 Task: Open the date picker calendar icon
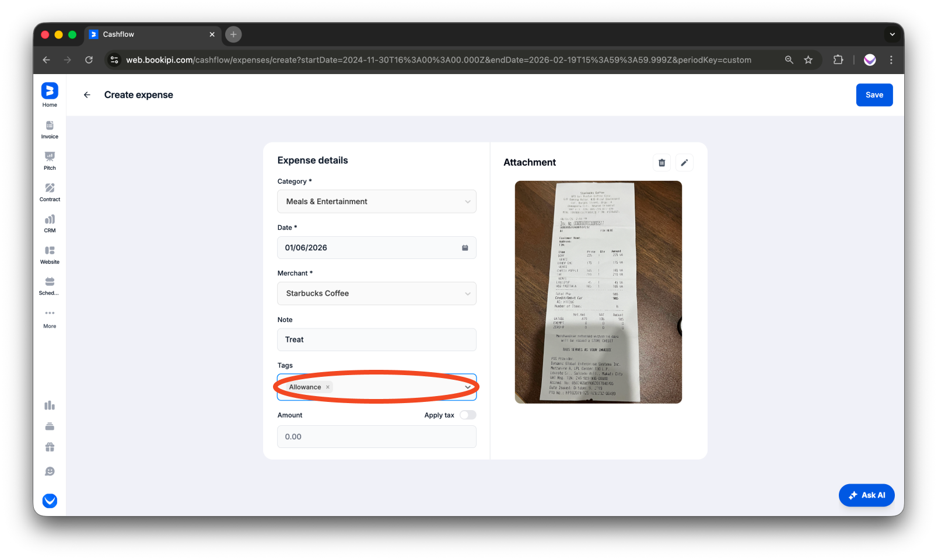pos(465,248)
